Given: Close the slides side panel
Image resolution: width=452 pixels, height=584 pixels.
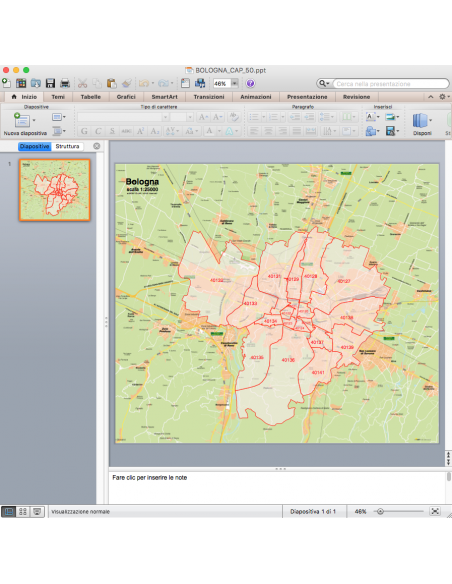Looking at the screenshot, I should (97, 146).
